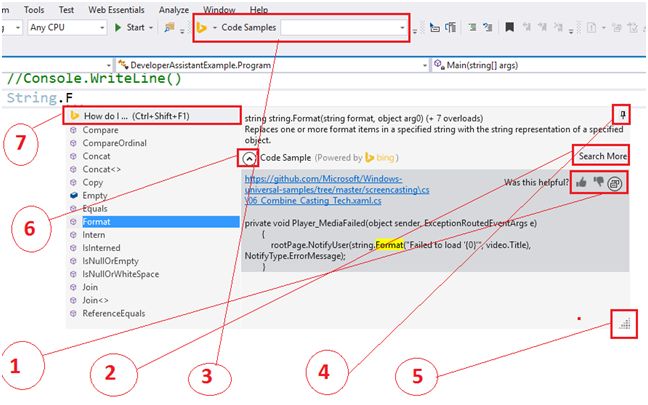The height and width of the screenshot is (405, 648).
Task: Click the class icon in Program dropdown
Action: pos(123,64)
